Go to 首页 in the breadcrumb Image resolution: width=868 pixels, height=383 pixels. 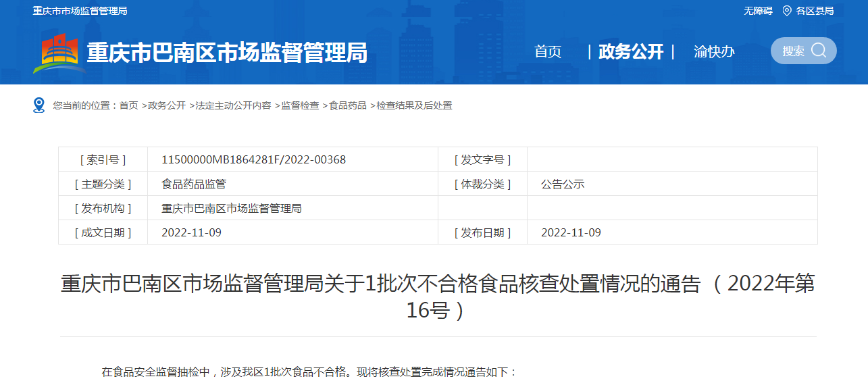coord(128,105)
